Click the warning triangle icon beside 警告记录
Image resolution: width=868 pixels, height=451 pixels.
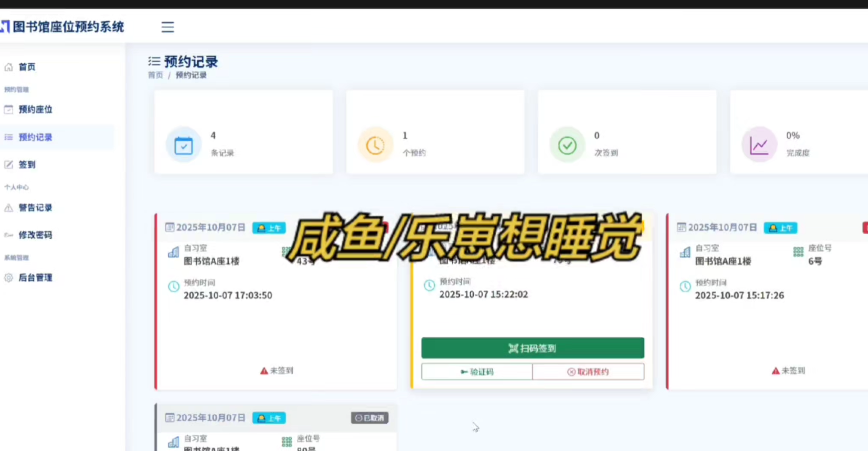(8, 208)
